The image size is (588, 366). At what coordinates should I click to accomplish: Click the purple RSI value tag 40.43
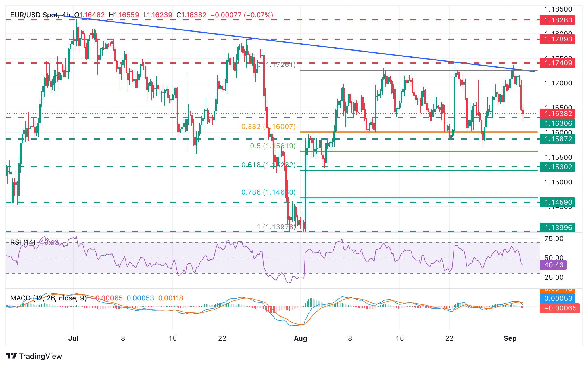tap(553, 265)
